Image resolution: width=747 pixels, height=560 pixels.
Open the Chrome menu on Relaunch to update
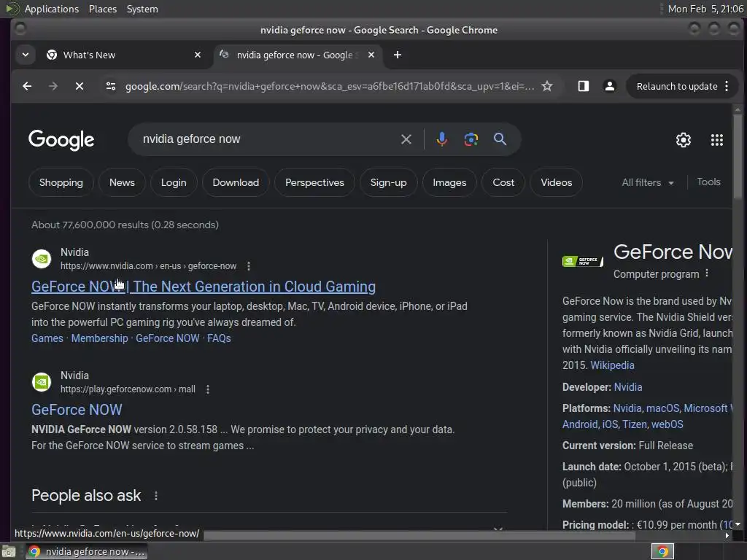pos(727,86)
